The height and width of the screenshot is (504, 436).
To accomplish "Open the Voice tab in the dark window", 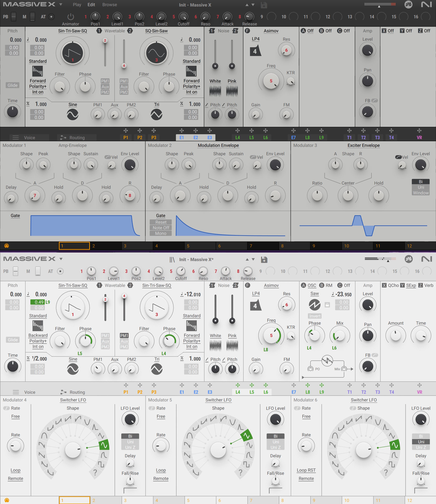I will [x=29, y=138].
